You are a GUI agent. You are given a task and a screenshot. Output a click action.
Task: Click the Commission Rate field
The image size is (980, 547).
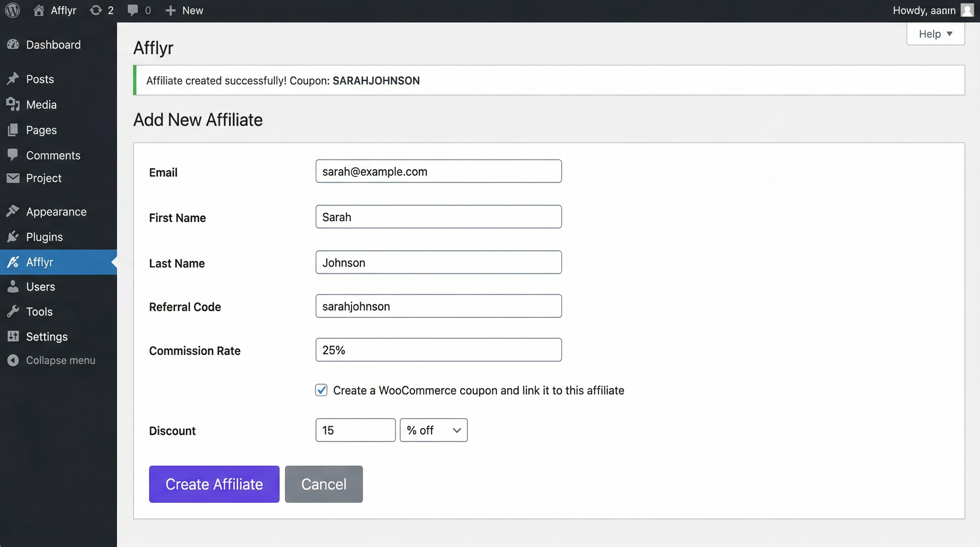[x=439, y=350]
